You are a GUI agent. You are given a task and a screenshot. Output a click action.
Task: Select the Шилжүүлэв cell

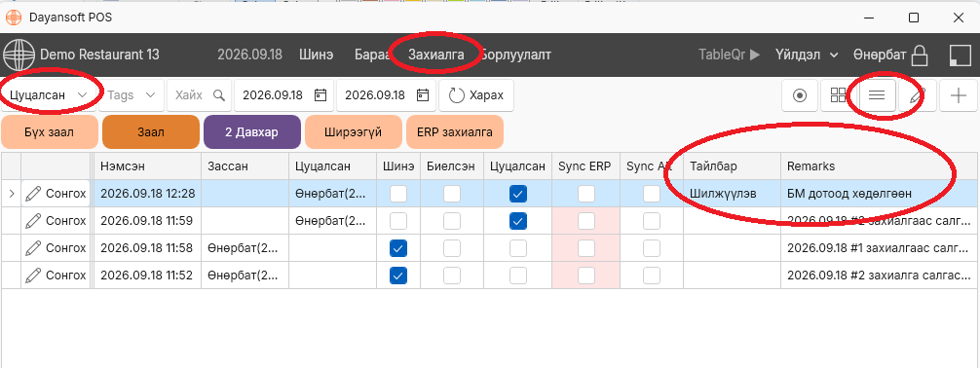[x=732, y=194]
